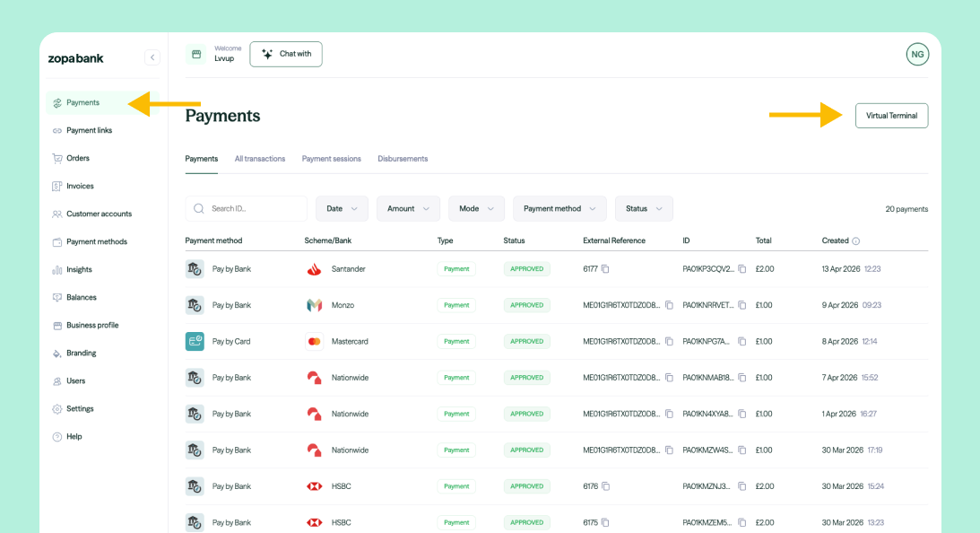Open the NG user avatar menu
Viewport: 980px width, 533px height.
917,55
